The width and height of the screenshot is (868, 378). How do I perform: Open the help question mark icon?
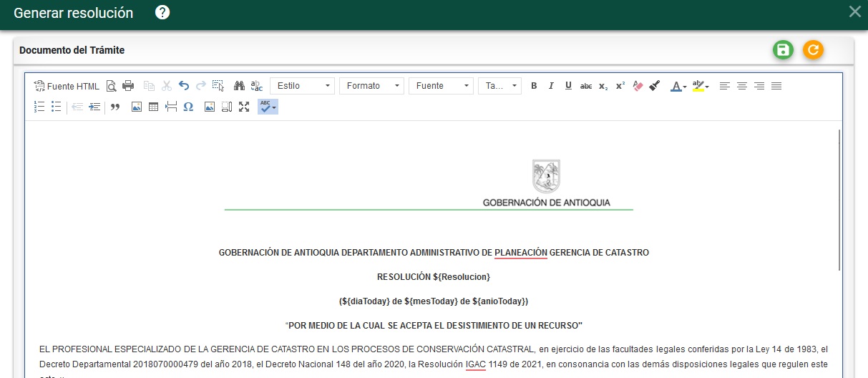(162, 12)
